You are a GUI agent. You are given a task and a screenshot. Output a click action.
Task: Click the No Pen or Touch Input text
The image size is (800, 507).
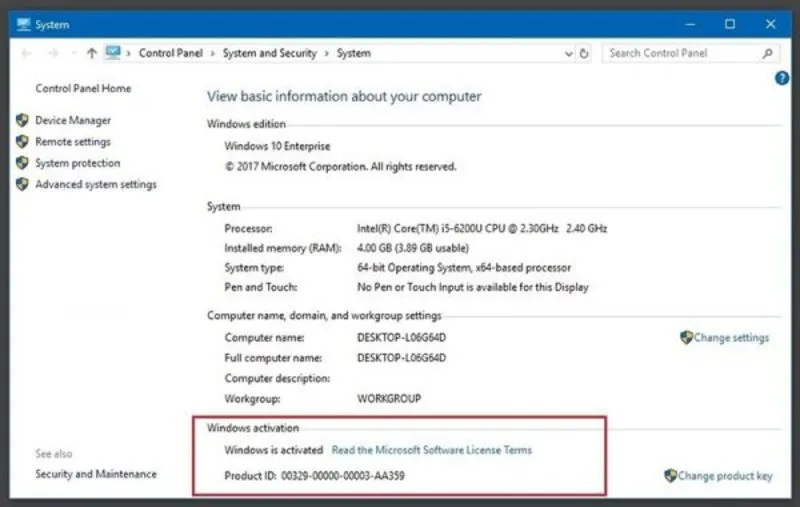click(472, 287)
